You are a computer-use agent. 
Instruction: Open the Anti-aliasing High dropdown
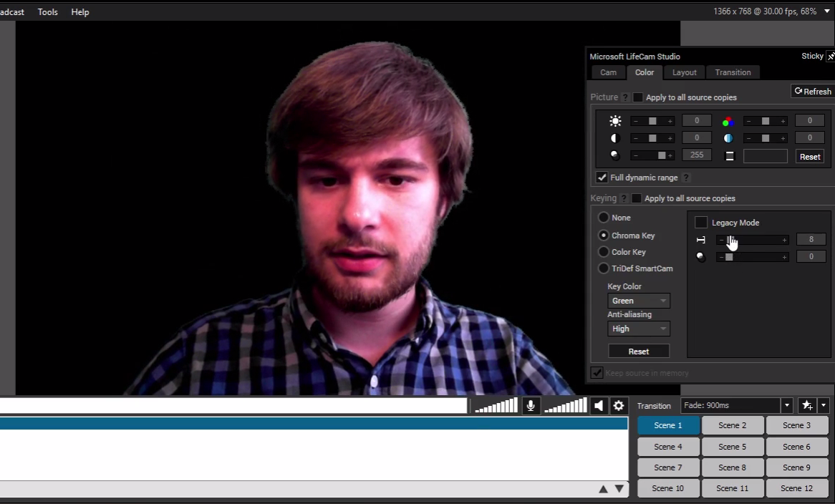[x=638, y=328]
